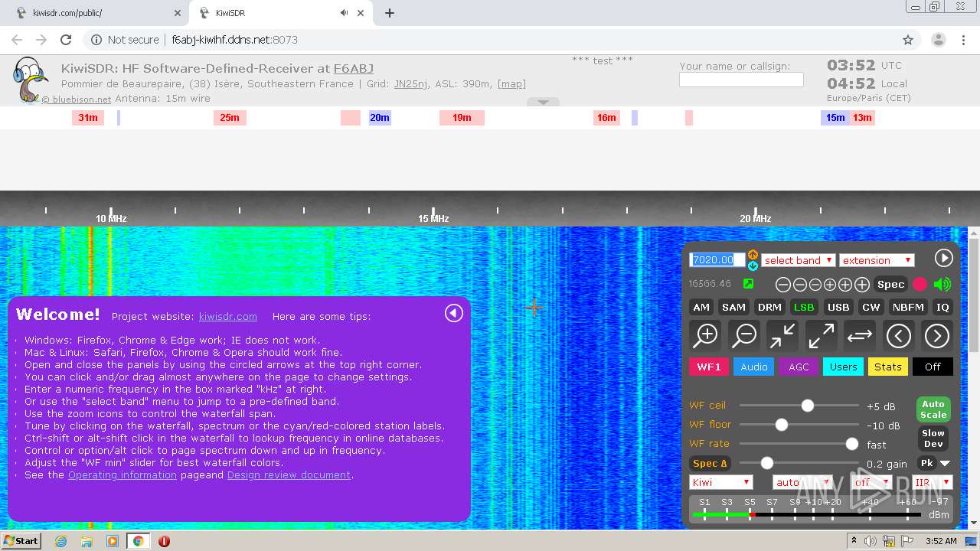Open the select band dropdown

[798, 260]
